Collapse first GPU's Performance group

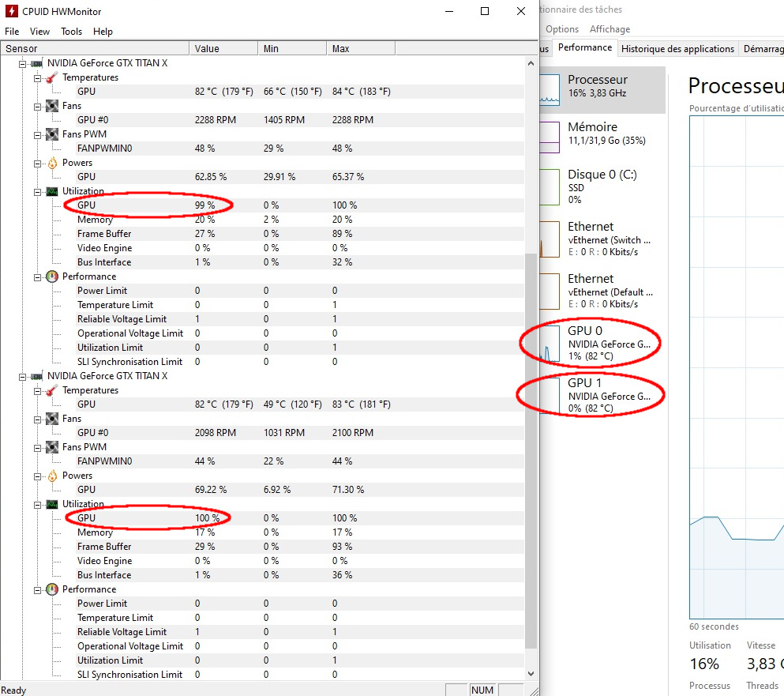pos(37,277)
